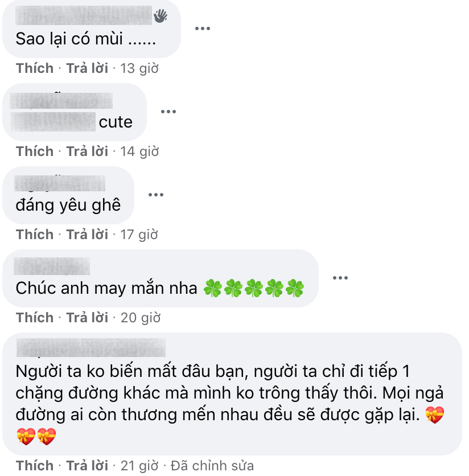Reply to the 'Người ta ko biến mất' comment
The width and height of the screenshot is (469, 476).
tap(87, 466)
